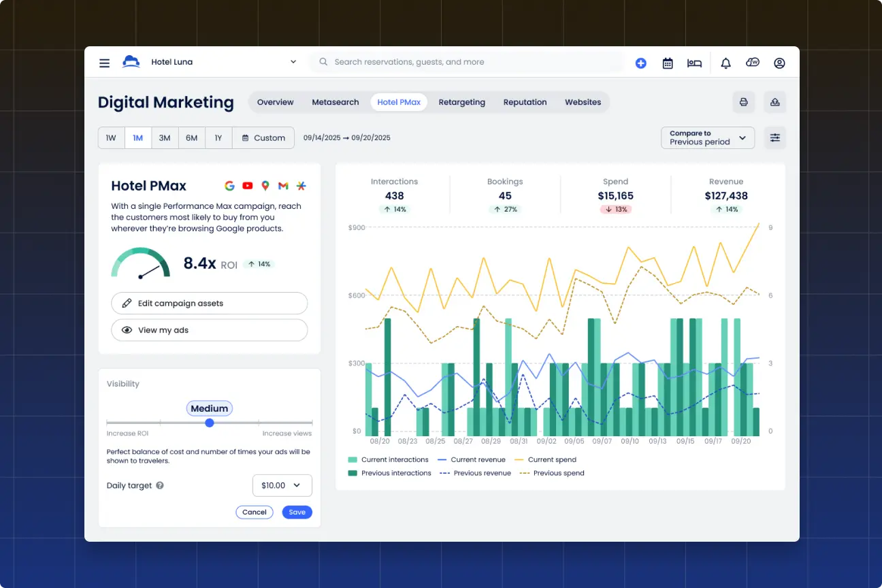Toggle Previous spend legend series

552,473
